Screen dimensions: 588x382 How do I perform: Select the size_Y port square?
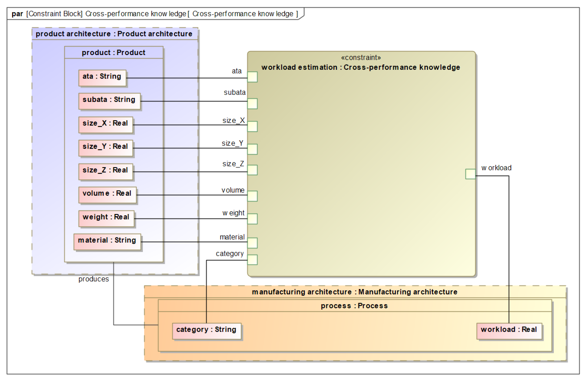tap(252, 149)
